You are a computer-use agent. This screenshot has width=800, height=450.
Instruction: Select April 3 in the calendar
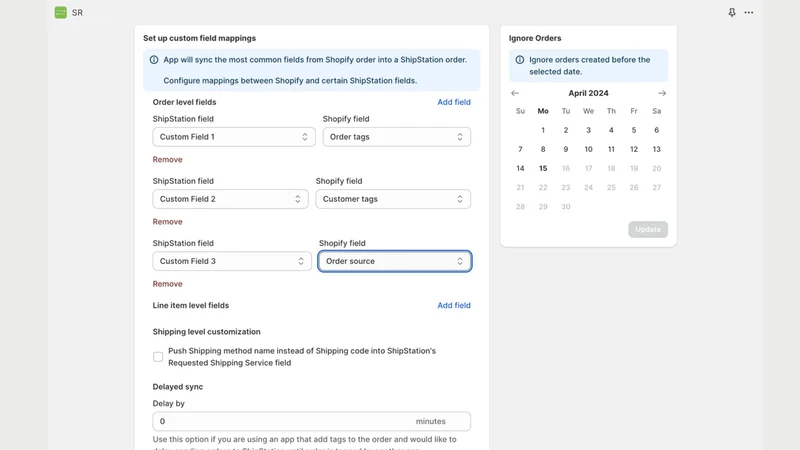click(588, 130)
